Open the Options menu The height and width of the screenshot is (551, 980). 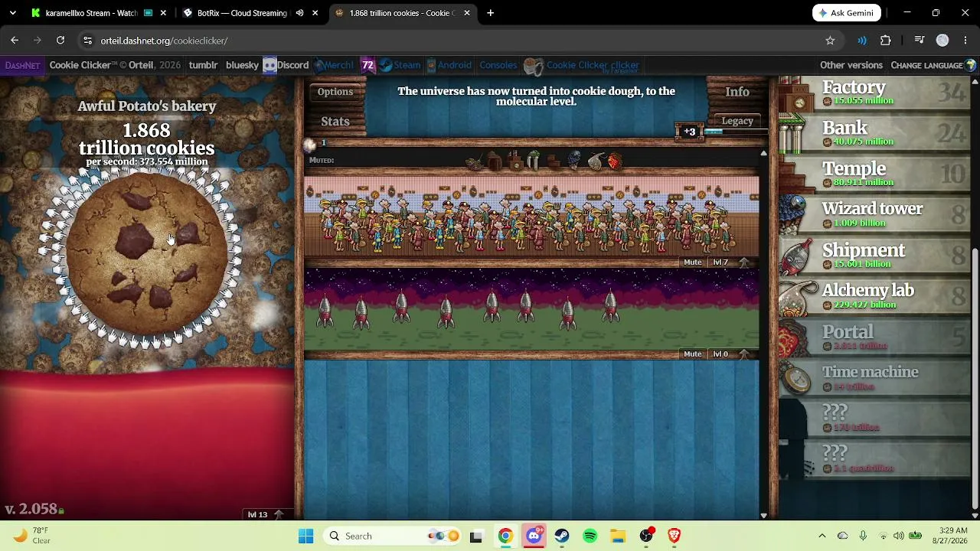(335, 92)
